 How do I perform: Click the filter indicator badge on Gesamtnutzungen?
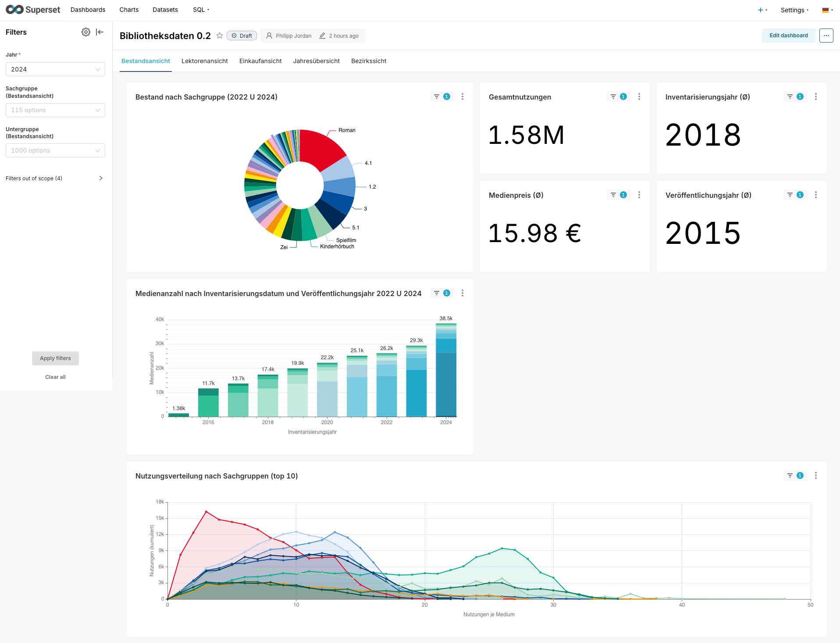623,96
